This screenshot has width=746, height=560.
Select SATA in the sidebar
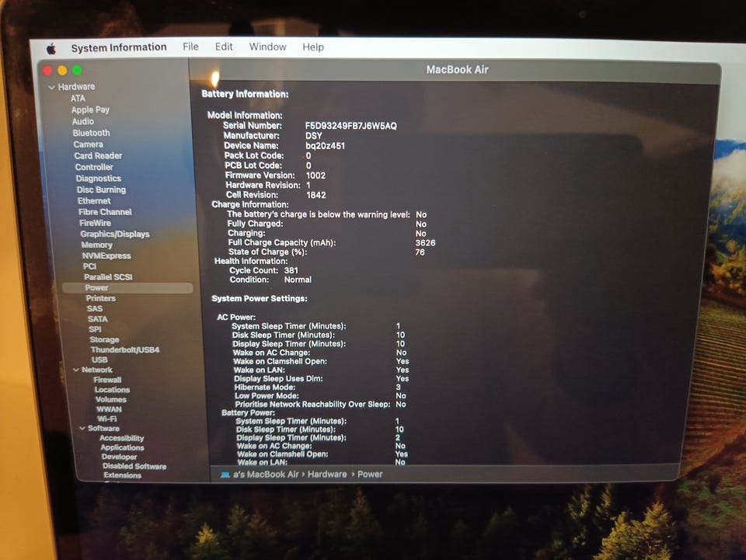98,319
